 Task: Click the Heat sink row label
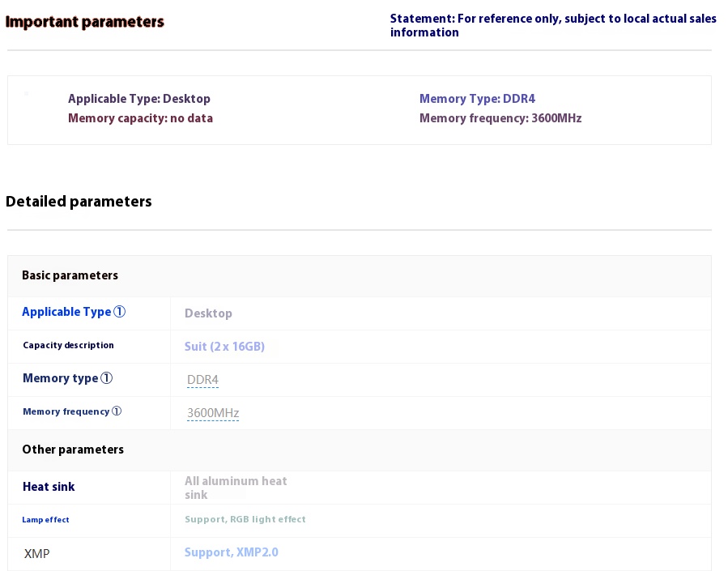coord(49,487)
